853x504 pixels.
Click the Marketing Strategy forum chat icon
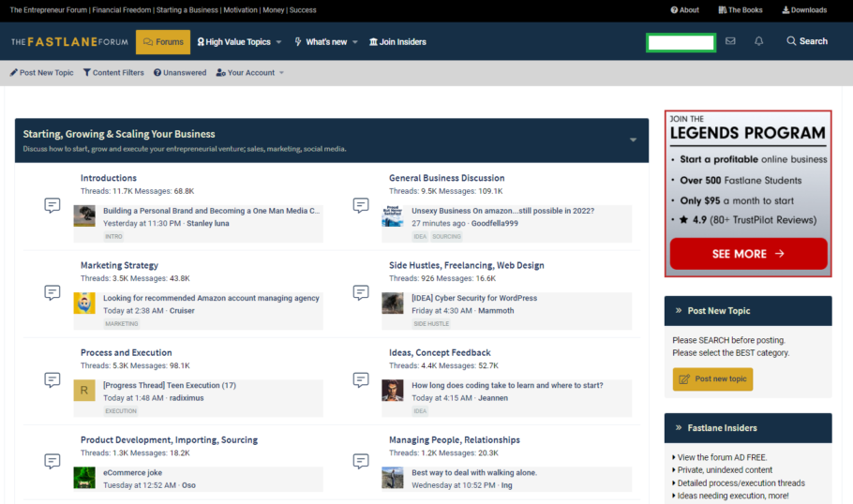tap(52, 292)
